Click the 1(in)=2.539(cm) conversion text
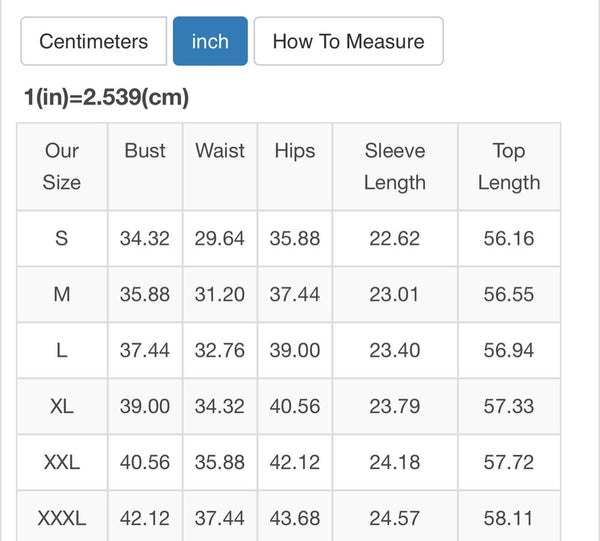This screenshot has height=541, width=600. pos(106,98)
